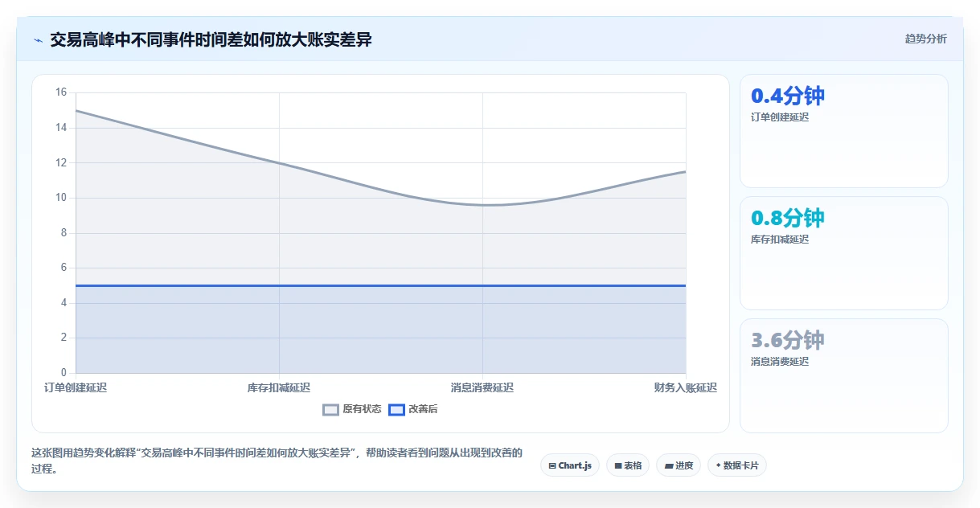The height and width of the screenshot is (508, 980).
Task: Click the 消息消费延迟 x-axis label
Action: pos(482,387)
